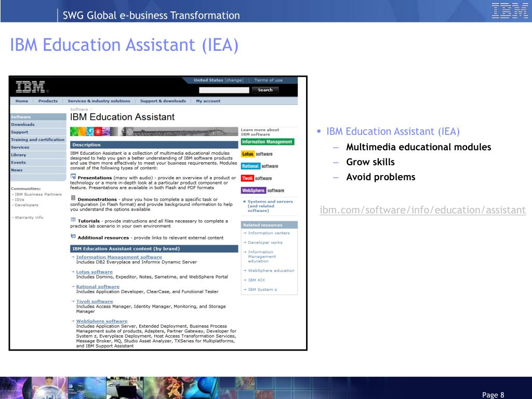
Task: Click into the search input field
Action: coord(224,90)
